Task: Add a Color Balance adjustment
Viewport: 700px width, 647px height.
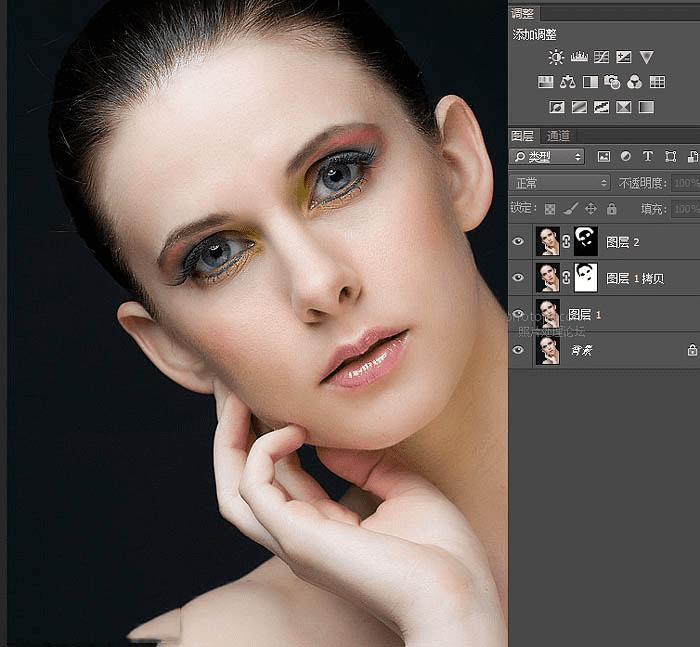Action: click(567, 82)
